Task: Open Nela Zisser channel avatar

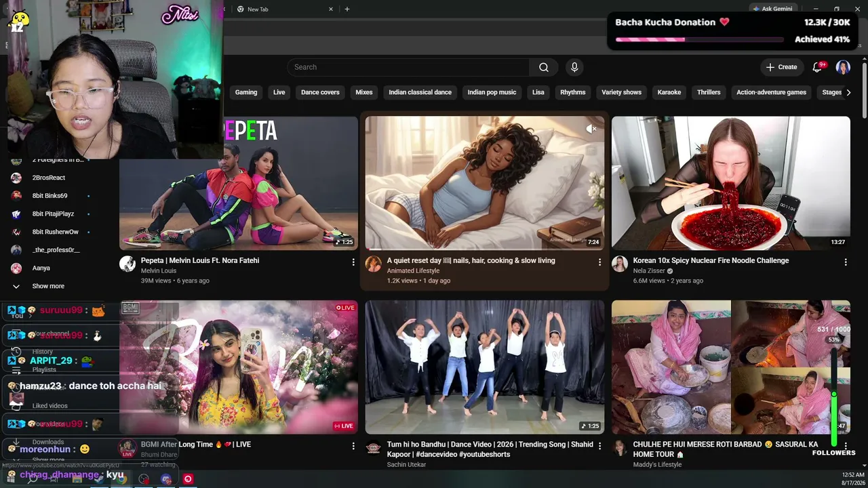Action: pos(620,264)
